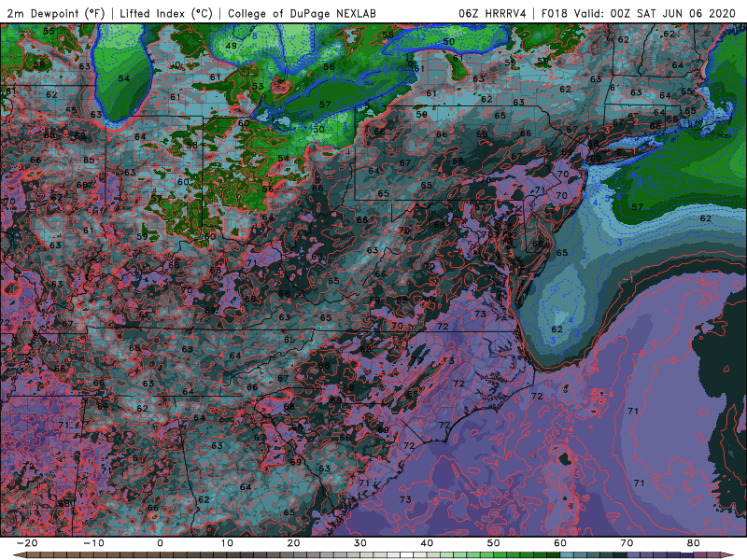Click the '06Z HRRRV4' model run label
This screenshot has height=560, width=747.
pyautogui.click(x=492, y=13)
